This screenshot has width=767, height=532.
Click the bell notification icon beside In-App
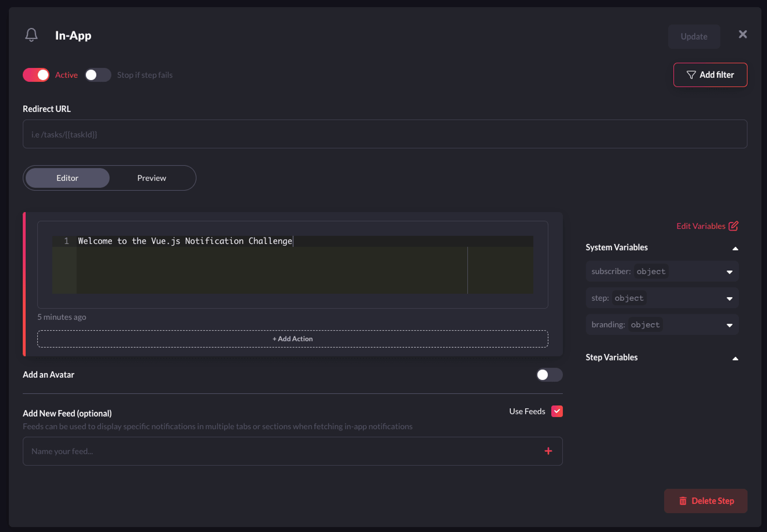31,35
